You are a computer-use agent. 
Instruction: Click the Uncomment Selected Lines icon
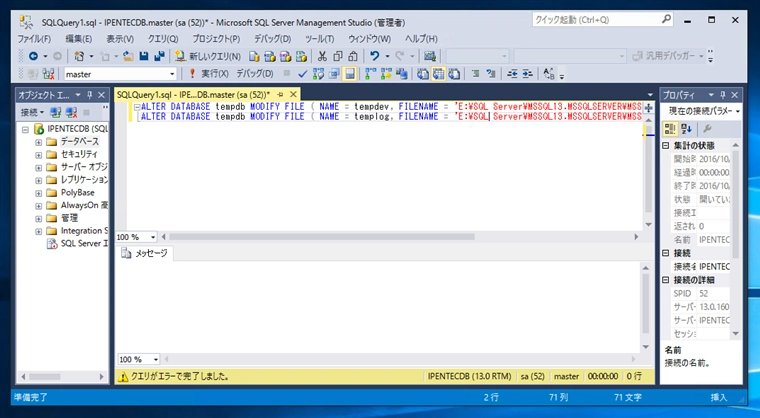coord(491,74)
